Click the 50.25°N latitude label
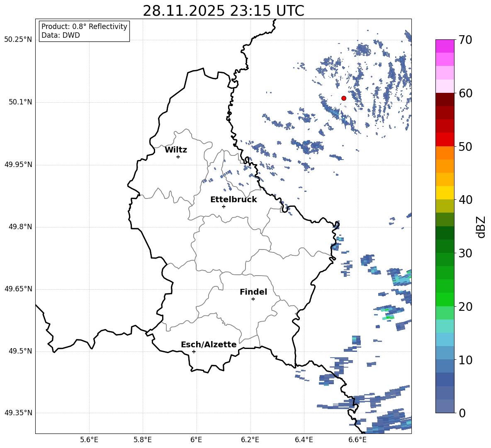The width and height of the screenshot is (491, 448). click(18, 40)
